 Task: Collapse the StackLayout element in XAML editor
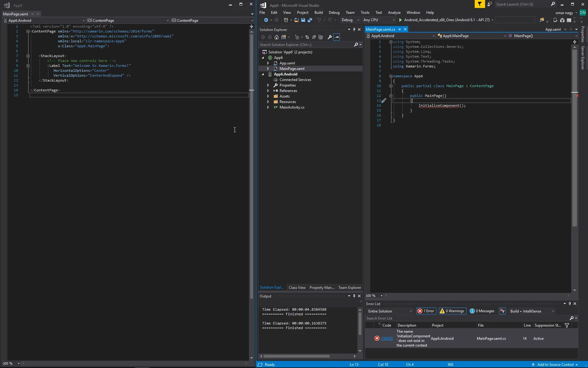pyautogui.click(x=28, y=56)
